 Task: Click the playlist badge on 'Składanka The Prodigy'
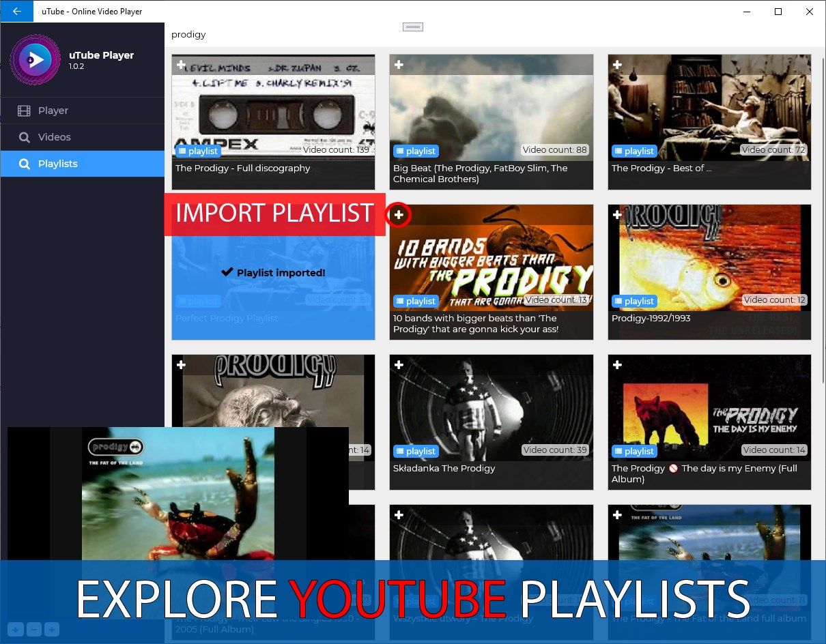tap(416, 451)
